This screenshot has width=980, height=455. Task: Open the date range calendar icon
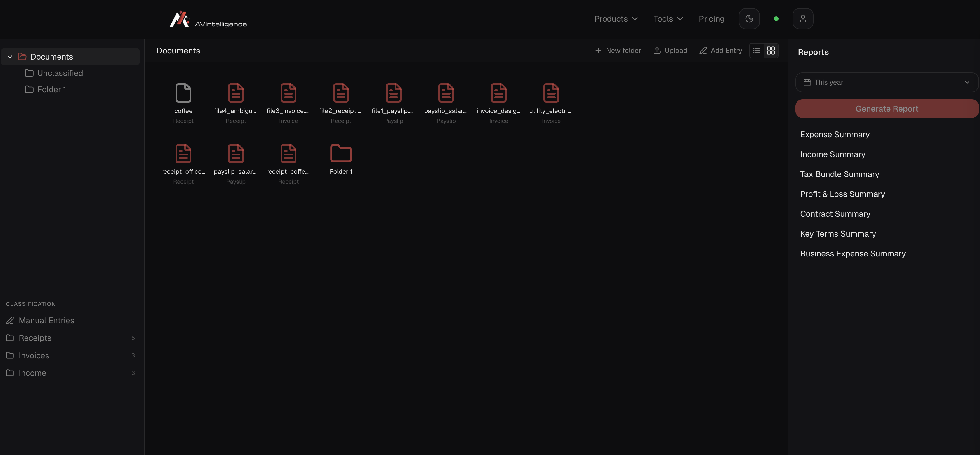[807, 82]
